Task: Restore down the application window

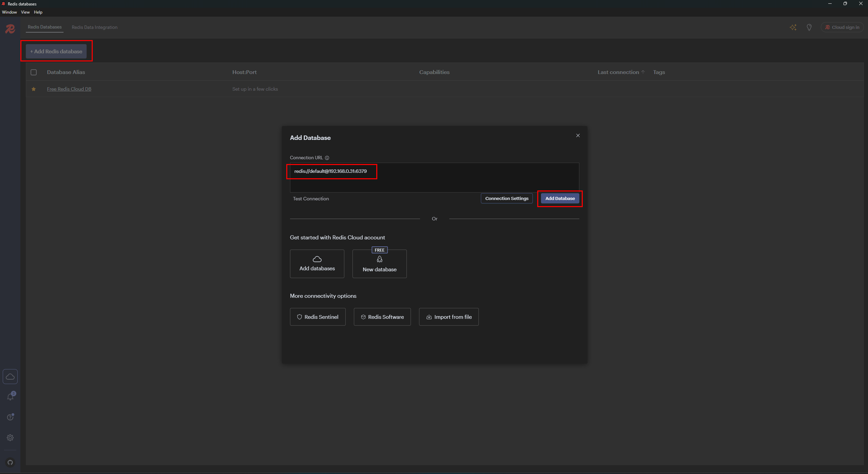Action: click(x=845, y=4)
